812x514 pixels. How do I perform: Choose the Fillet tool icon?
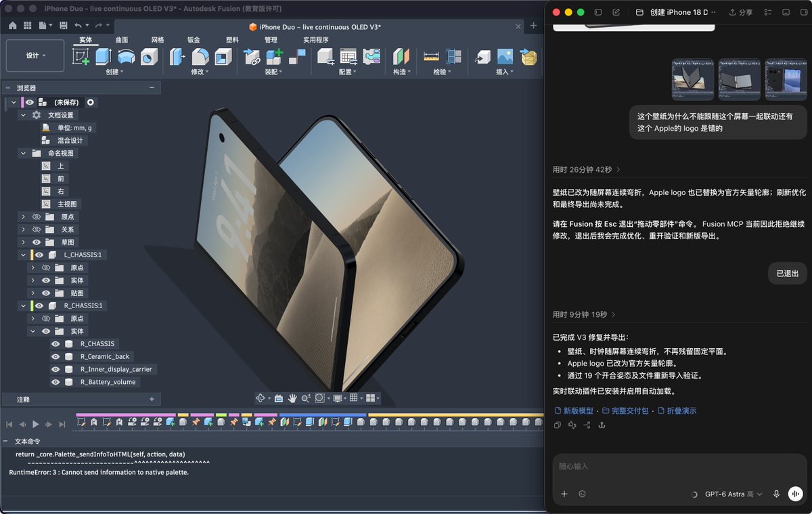click(x=200, y=57)
